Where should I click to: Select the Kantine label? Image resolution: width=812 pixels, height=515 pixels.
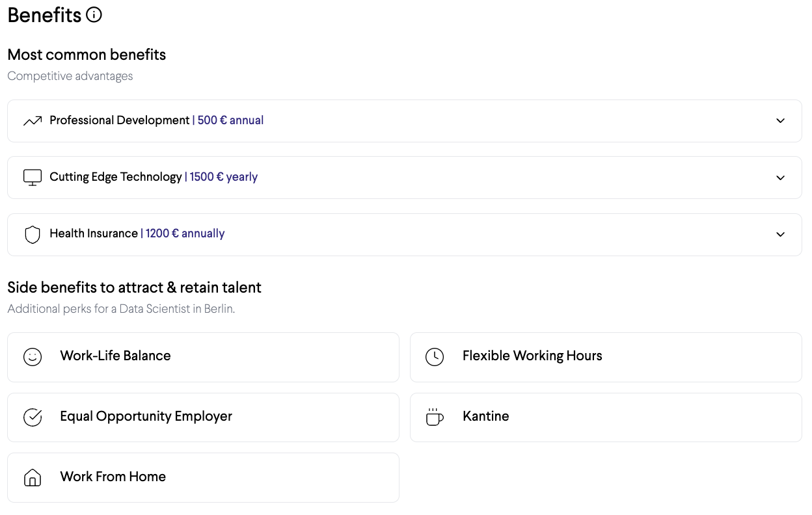pyautogui.click(x=485, y=416)
